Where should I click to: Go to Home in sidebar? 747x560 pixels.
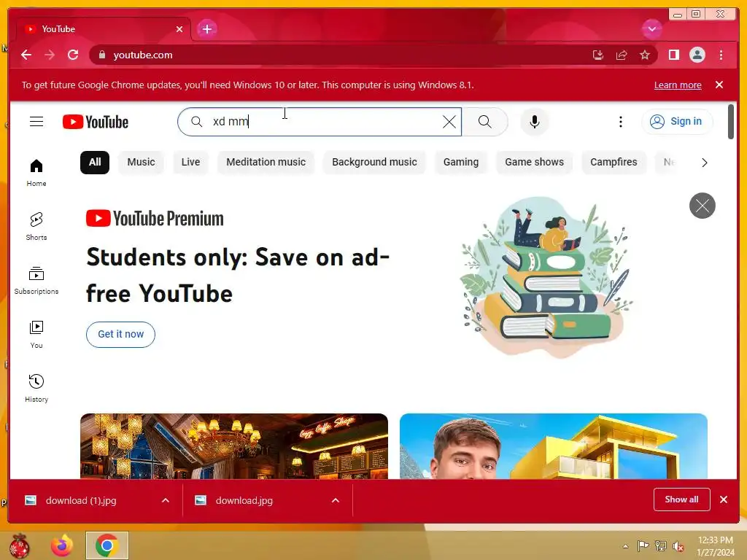36,172
